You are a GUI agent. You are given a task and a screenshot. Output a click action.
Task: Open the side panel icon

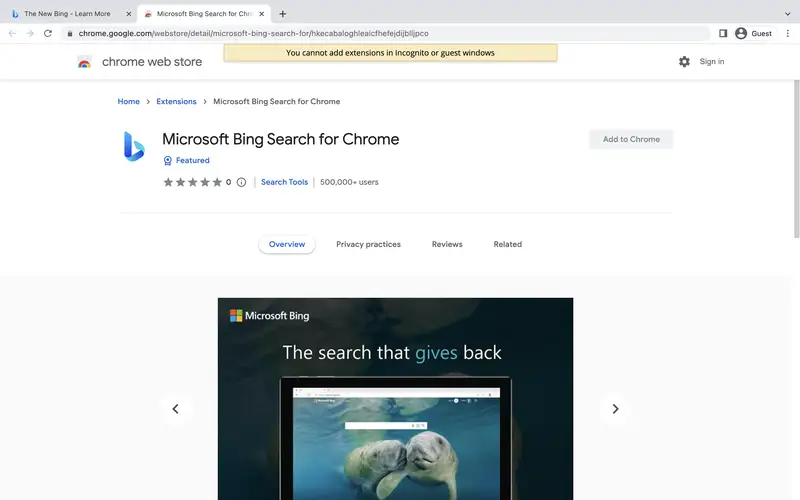point(723,33)
